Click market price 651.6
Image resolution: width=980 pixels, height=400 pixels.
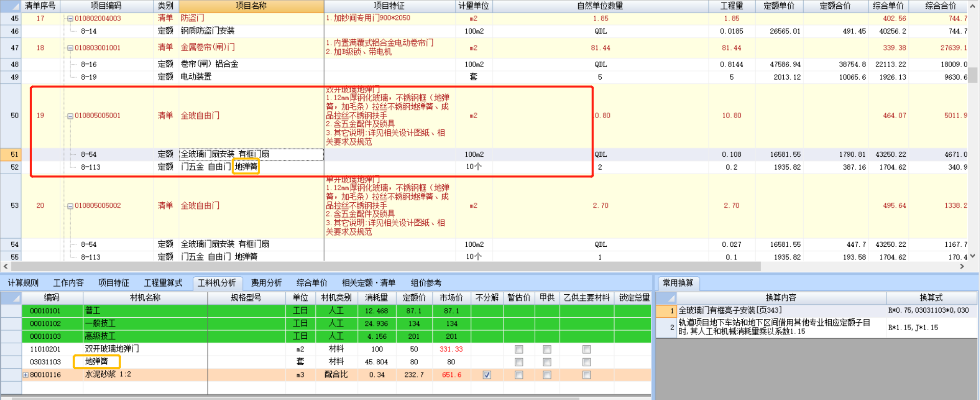coord(451,375)
